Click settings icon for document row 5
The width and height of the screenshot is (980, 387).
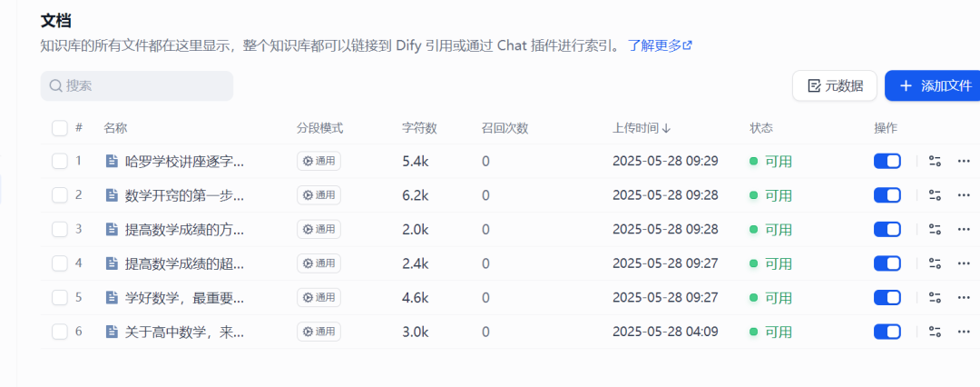935,297
